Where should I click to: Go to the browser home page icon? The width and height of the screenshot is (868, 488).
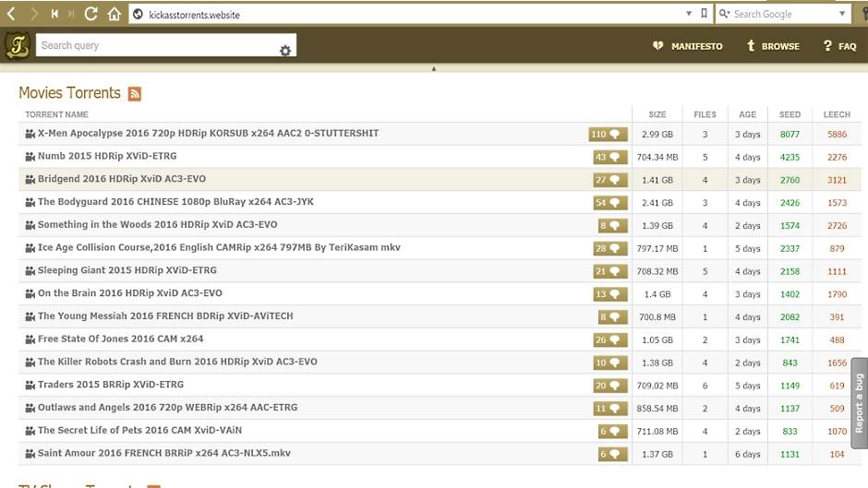114,14
